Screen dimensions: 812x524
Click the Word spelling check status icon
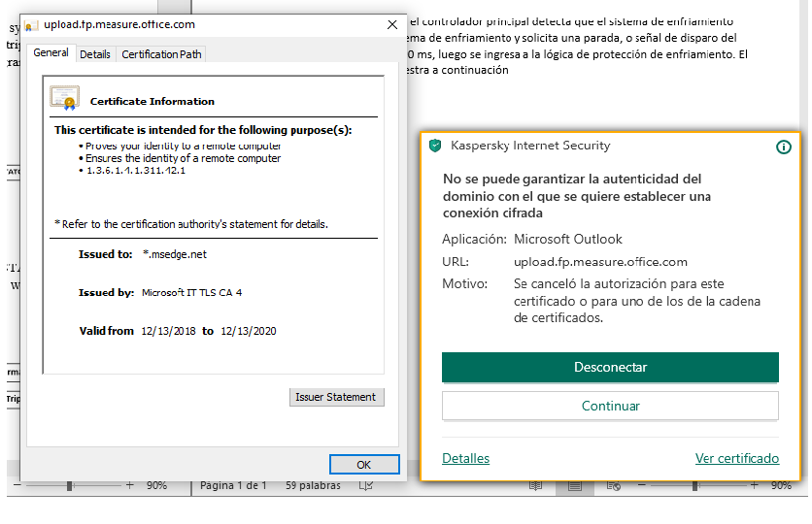(x=365, y=485)
